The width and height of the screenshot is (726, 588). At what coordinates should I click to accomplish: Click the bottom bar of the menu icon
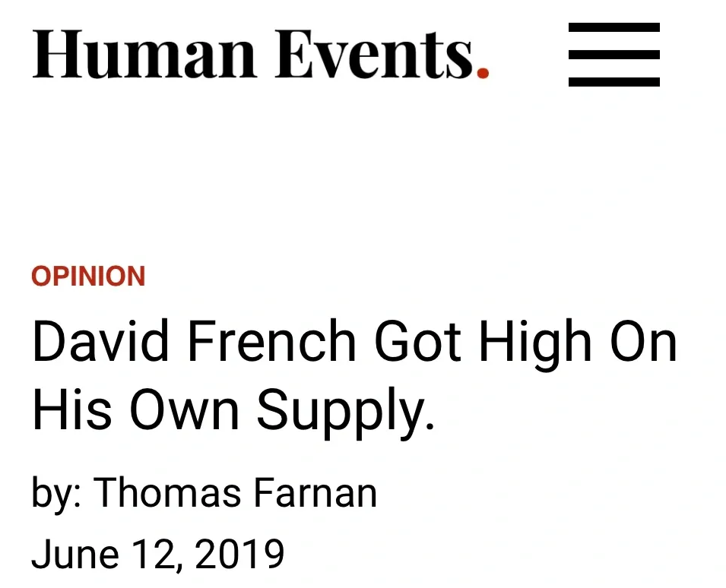[x=613, y=81]
